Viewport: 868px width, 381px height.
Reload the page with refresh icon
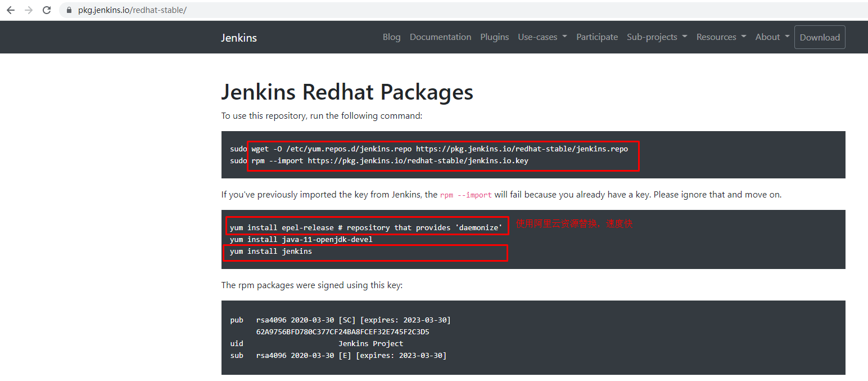point(47,10)
